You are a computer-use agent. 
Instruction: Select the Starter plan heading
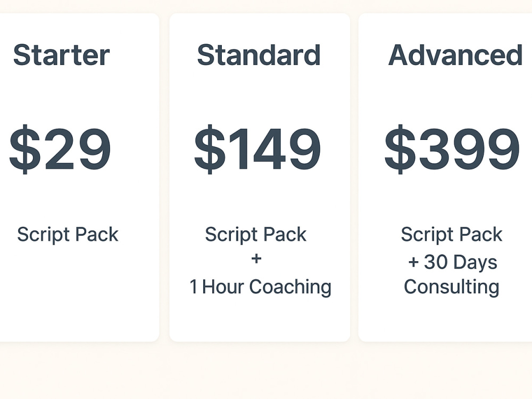(61, 55)
